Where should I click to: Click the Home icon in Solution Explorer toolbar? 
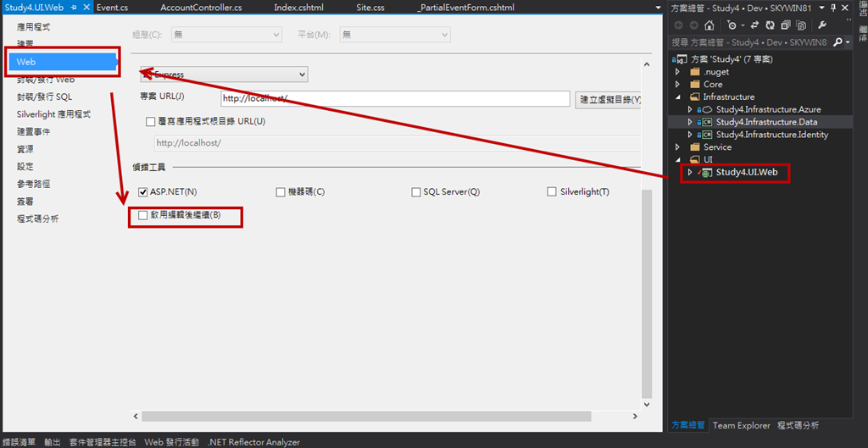pos(709,25)
